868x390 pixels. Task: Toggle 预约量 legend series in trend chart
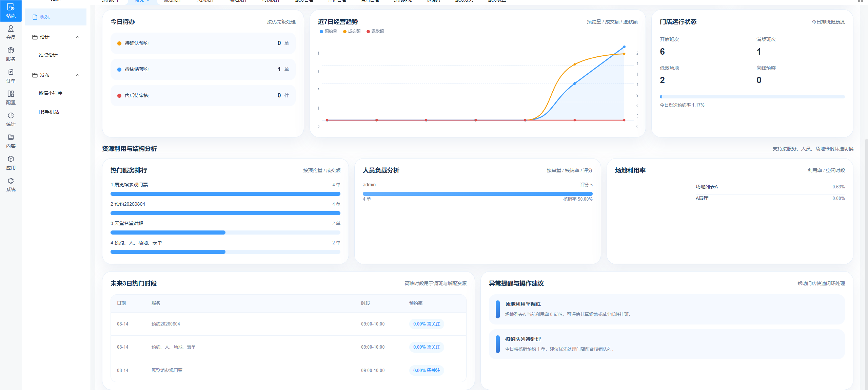coord(328,31)
